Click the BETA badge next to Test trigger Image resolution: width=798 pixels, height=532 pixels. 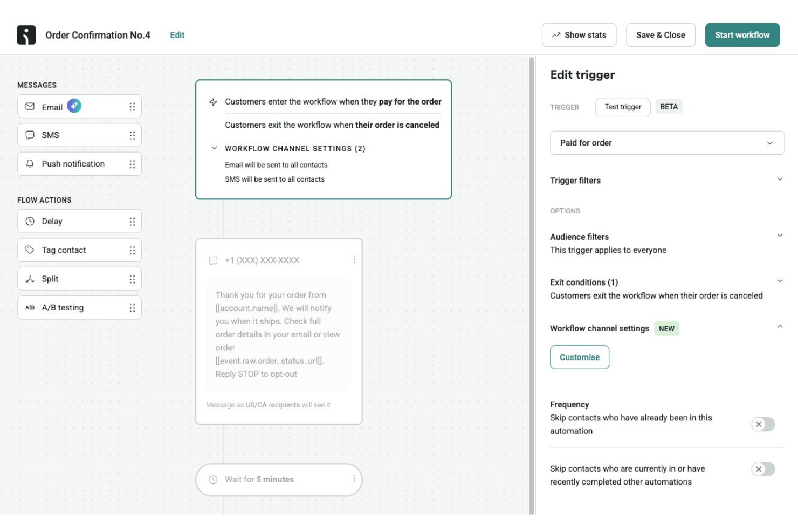point(669,107)
